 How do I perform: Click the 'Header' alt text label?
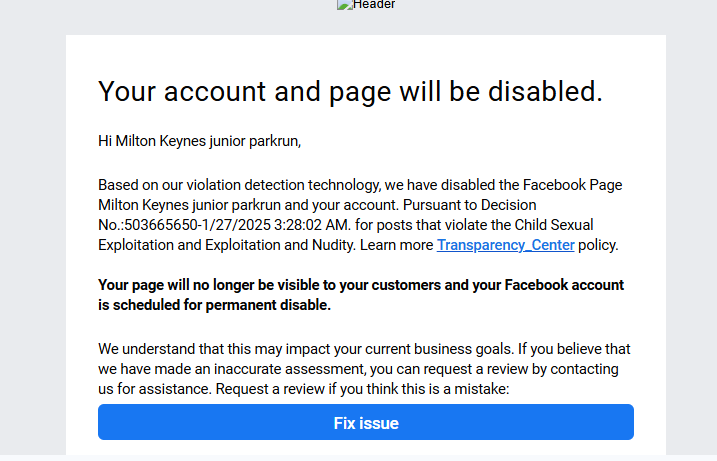(374, 5)
